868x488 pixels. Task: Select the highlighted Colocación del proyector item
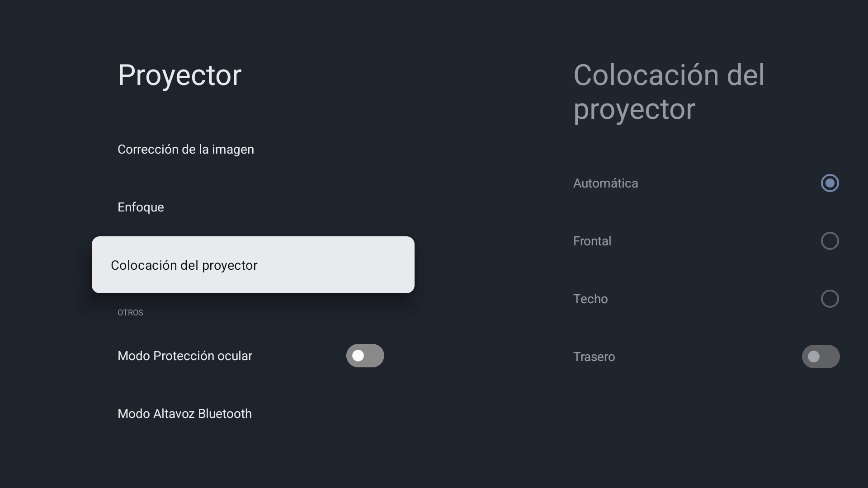[x=253, y=265]
